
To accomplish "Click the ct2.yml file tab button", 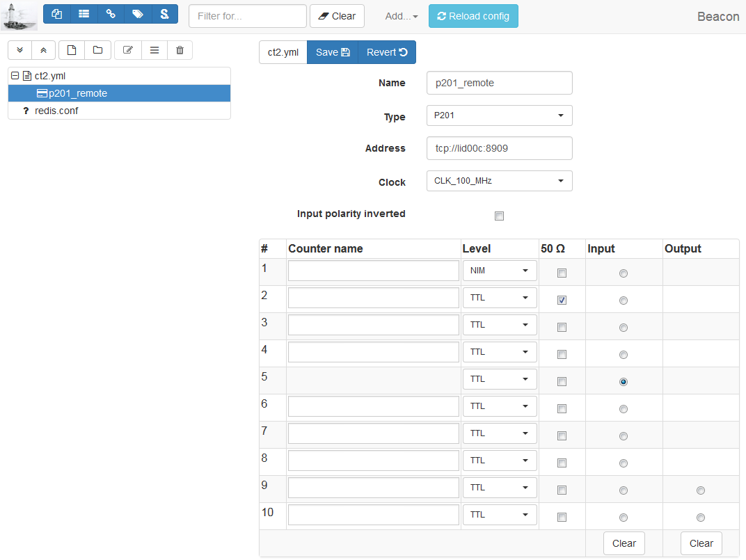I will [x=283, y=52].
